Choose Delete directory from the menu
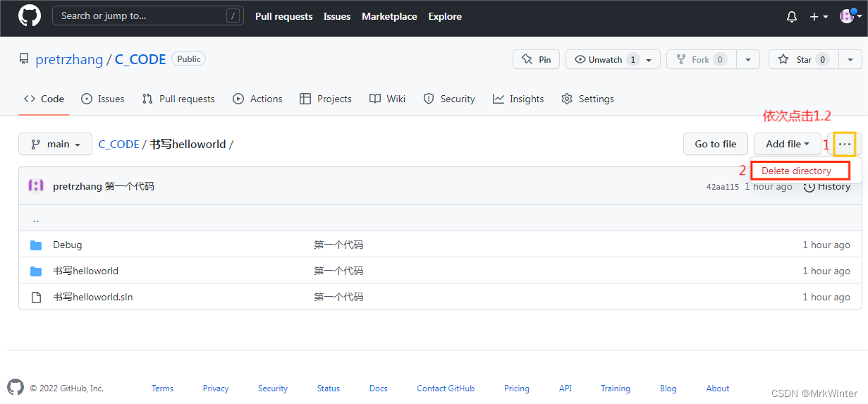This screenshot has height=404, width=868. 796,171
